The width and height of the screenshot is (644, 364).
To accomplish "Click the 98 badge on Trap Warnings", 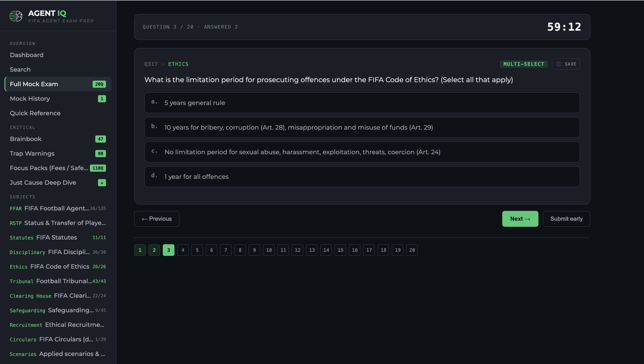I will click(x=101, y=153).
